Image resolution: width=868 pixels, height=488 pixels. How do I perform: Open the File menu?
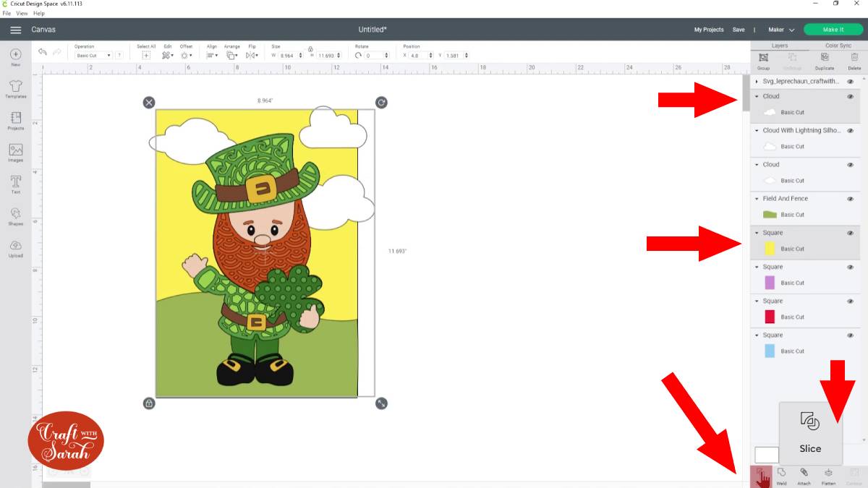(7, 13)
